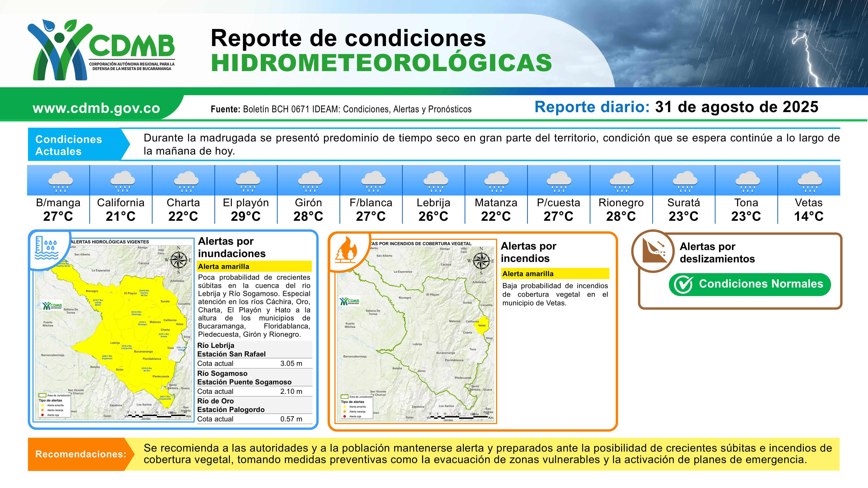Screen dimensions: 868x488
Task: Click the green checkmark in Condiciones Normales
Action: [x=684, y=285]
